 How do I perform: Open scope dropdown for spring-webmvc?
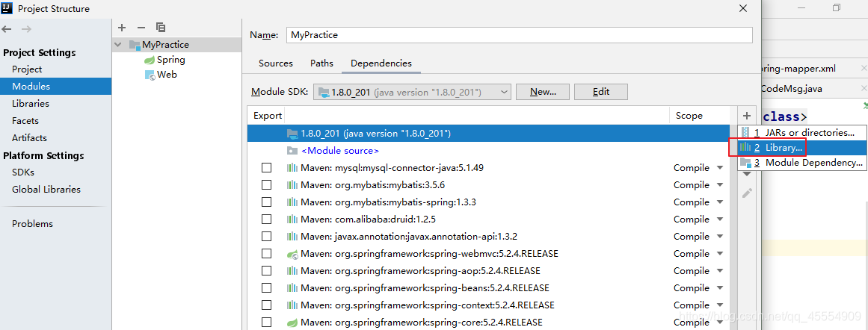point(720,255)
